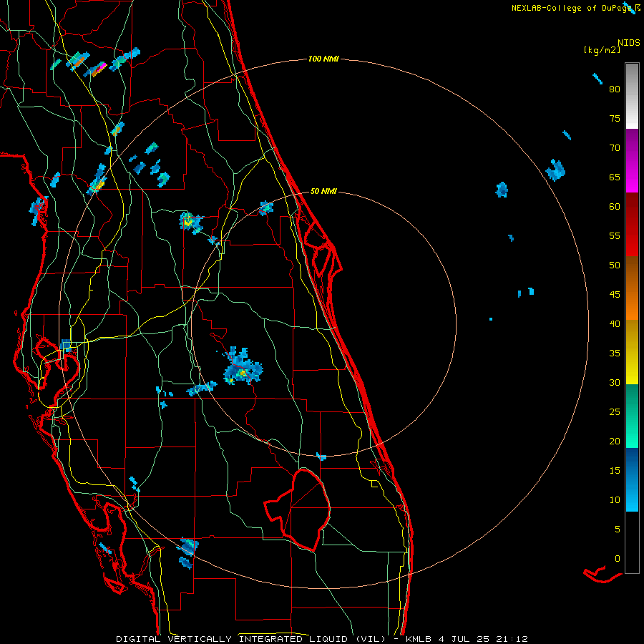Click the 70 value on VIL scale
Screen dimensions: 644x644
615,148
